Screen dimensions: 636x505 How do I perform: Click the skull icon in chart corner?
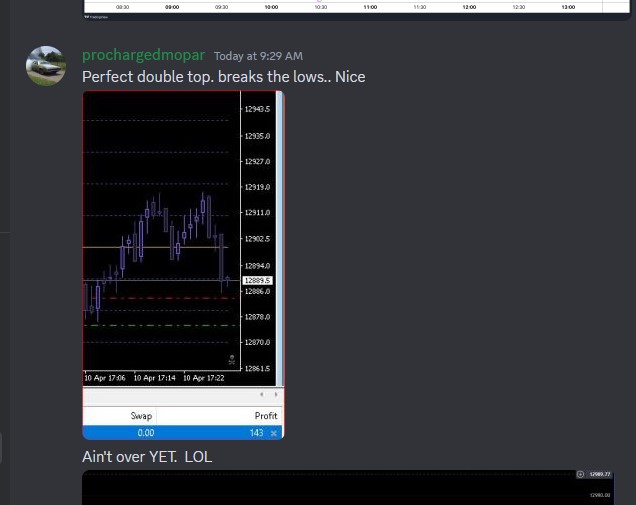click(232, 359)
